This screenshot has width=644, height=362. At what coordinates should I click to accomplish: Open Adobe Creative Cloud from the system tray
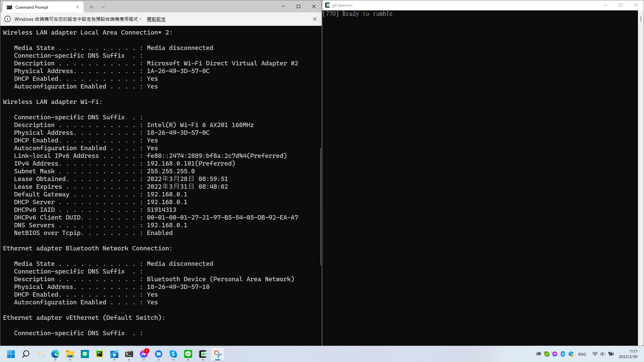point(538,354)
